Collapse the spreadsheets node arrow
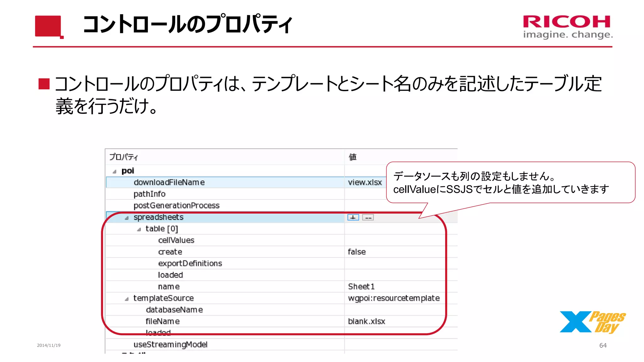This screenshot has height=362, width=644. pyautogui.click(x=127, y=218)
